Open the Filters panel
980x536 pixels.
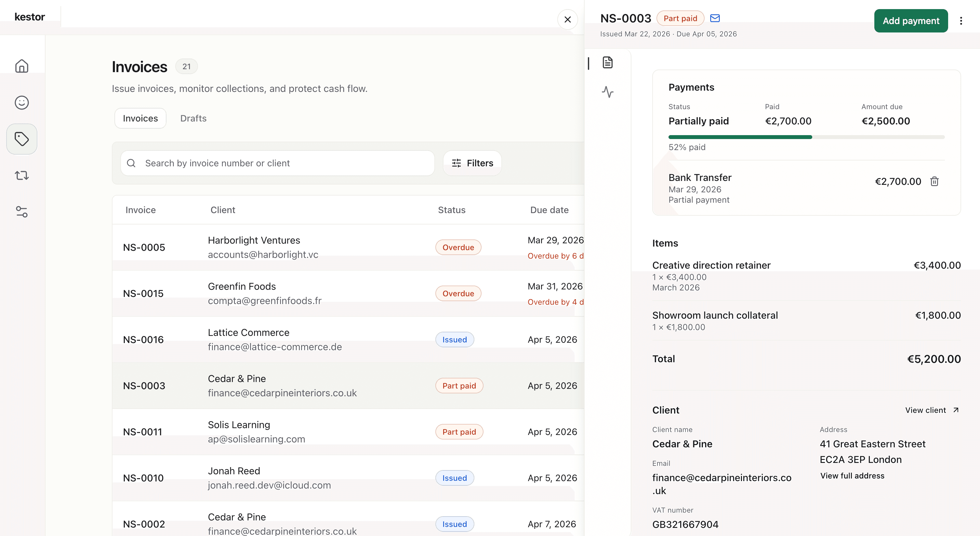(x=472, y=163)
